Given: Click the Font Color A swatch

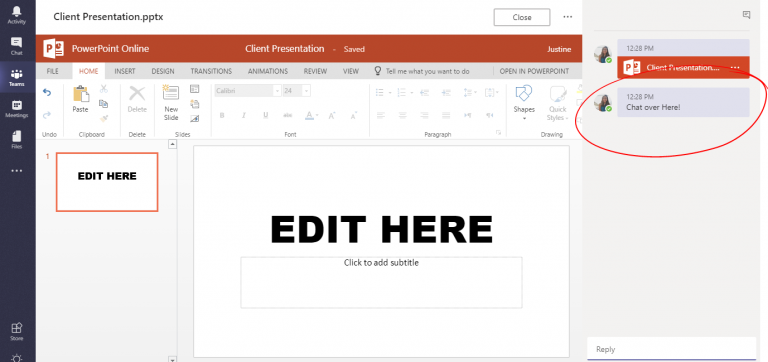Looking at the screenshot, I should click(309, 115).
